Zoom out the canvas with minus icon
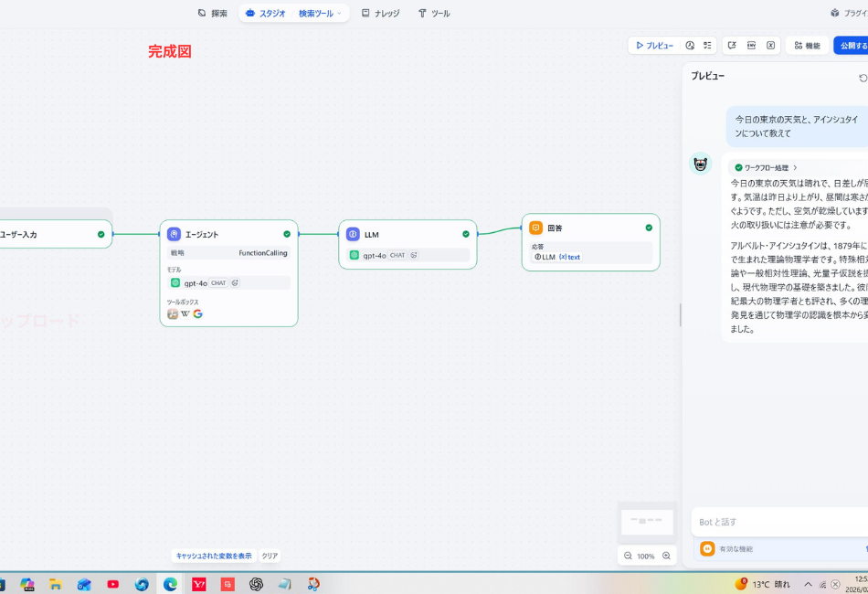Screen dimensions: 868x594 (x=628, y=556)
